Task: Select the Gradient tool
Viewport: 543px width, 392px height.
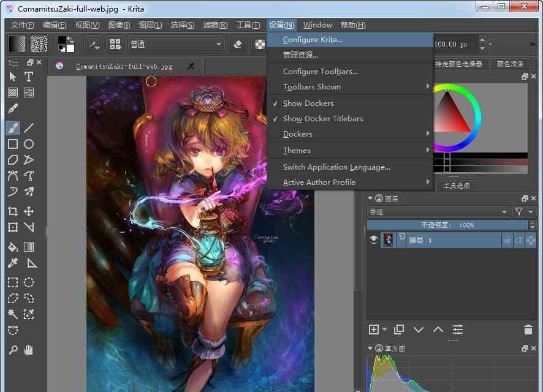Action: pyautogui.click(x=29, y=247)
